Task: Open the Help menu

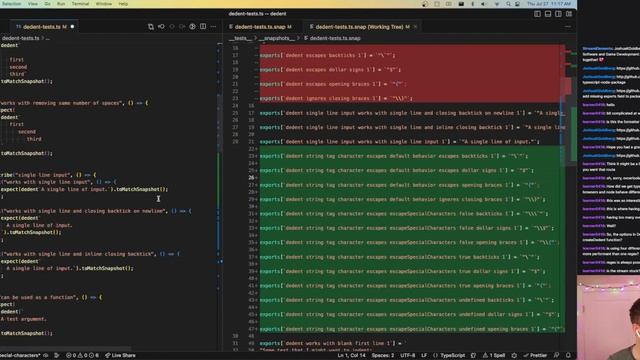Action: [x=123, y=4]
